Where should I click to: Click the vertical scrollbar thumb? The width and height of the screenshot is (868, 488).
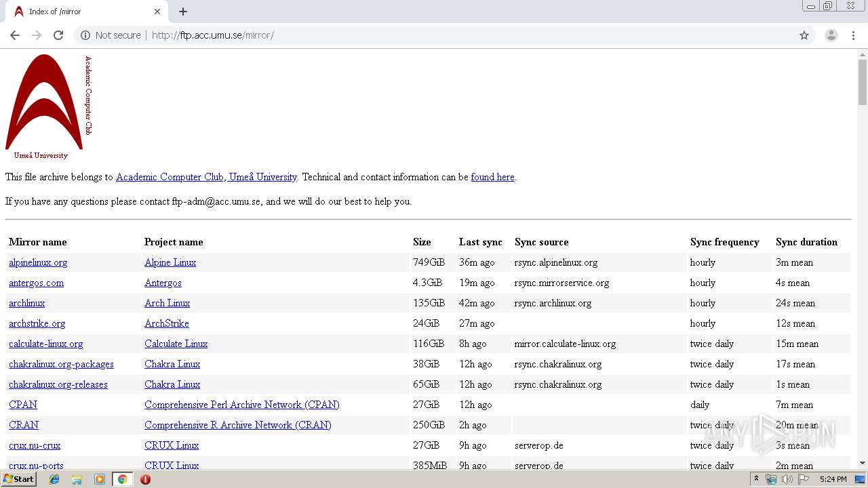(862, 83)
